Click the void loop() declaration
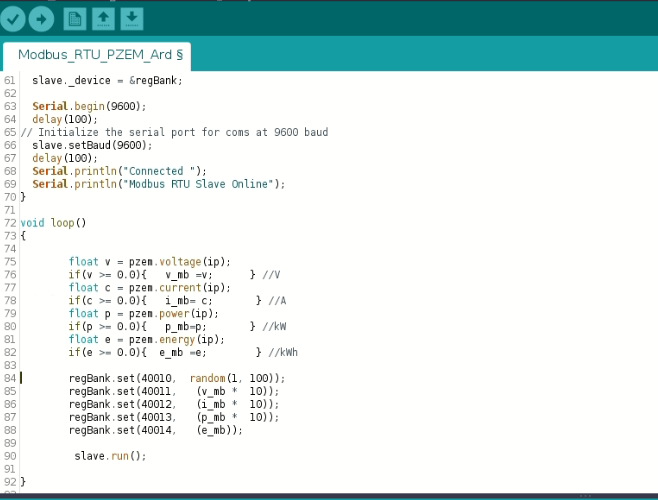 click(53, 223)
